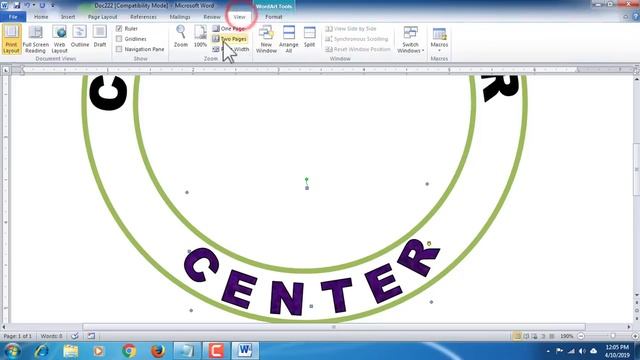Screen dimensions: 640x360
Task: Click the zoom percentage in status bar
Action: tap(566, 336)
